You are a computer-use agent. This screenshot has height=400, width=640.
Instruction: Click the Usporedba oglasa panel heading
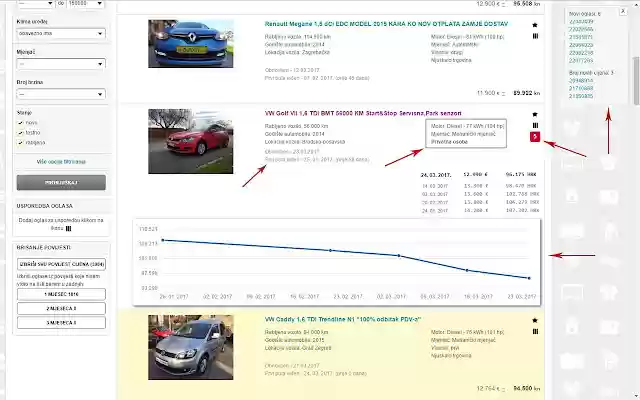(x=45, y=206)
